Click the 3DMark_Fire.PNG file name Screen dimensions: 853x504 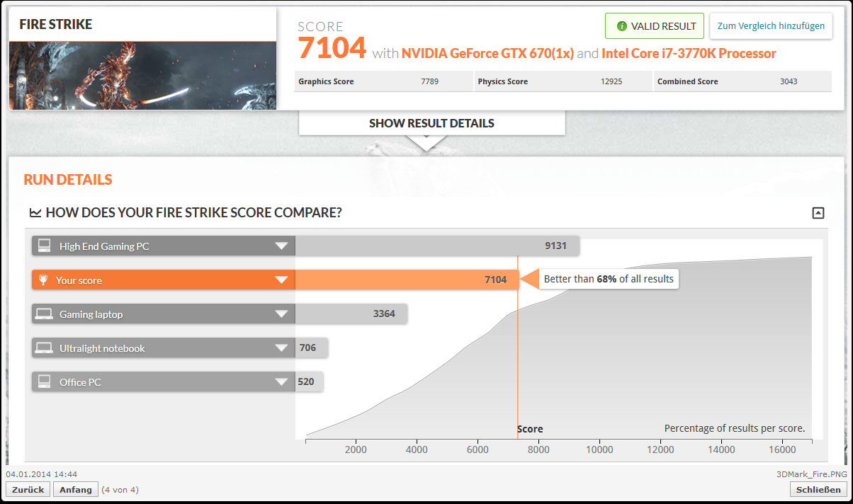pos(811,474)
